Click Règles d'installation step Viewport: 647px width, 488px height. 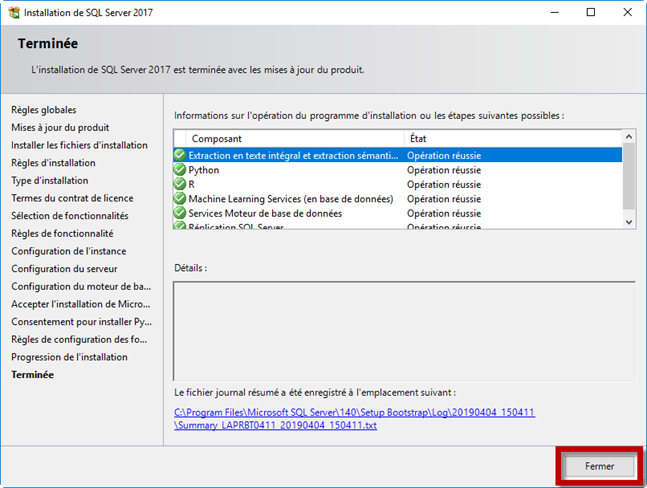click(x=53, y=163)
